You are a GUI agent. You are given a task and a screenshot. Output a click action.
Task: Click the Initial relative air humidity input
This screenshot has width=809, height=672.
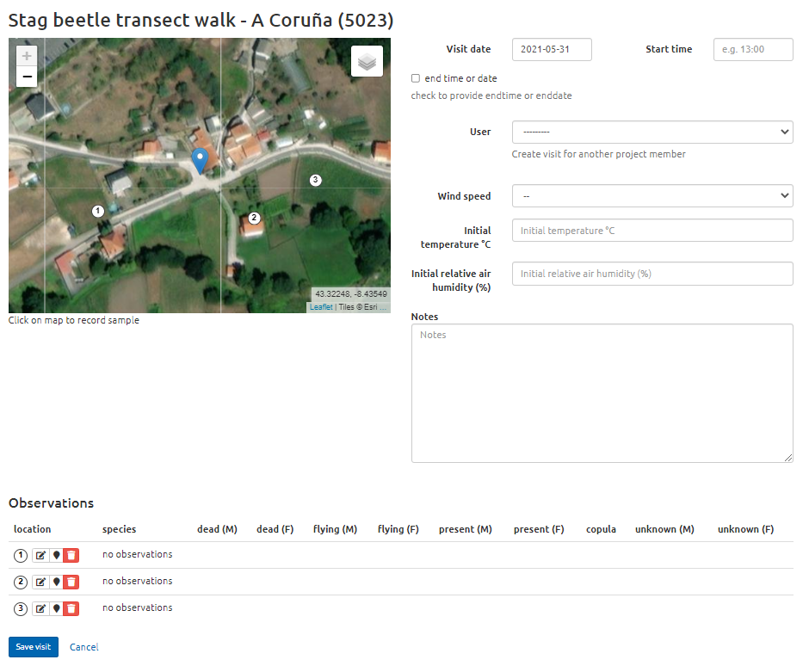click(652, 274)
